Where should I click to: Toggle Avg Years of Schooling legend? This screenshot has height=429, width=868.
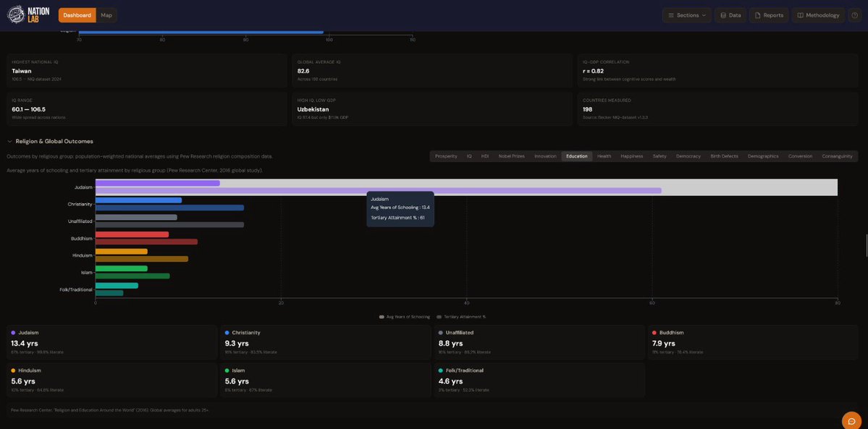click(405, 317)
